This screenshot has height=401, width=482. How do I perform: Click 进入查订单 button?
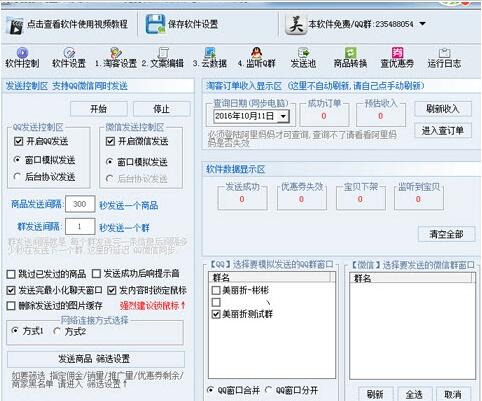[443, 131]
